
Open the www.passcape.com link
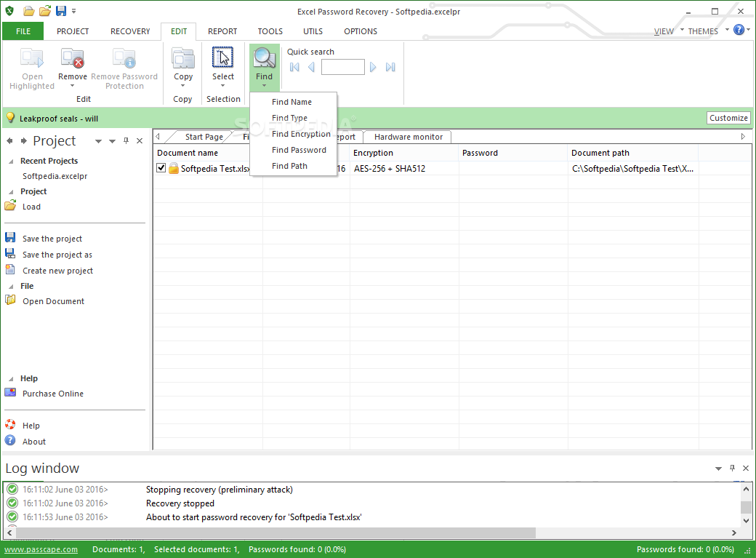click(41, 549)
